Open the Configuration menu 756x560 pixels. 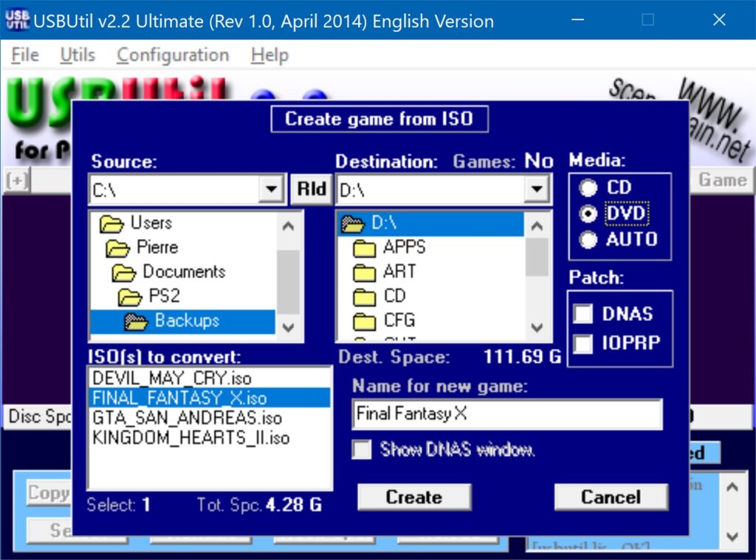(172, 55)
